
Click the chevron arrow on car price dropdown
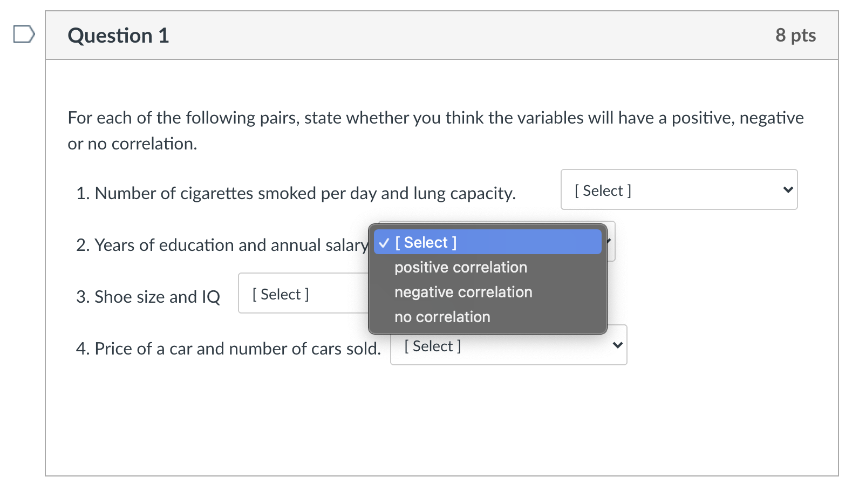[618, 345]
